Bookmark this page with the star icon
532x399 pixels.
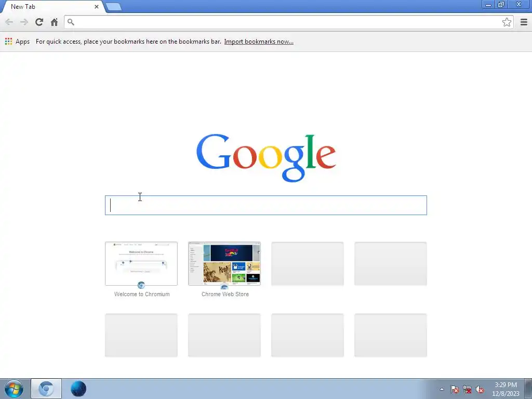[507, 22]
